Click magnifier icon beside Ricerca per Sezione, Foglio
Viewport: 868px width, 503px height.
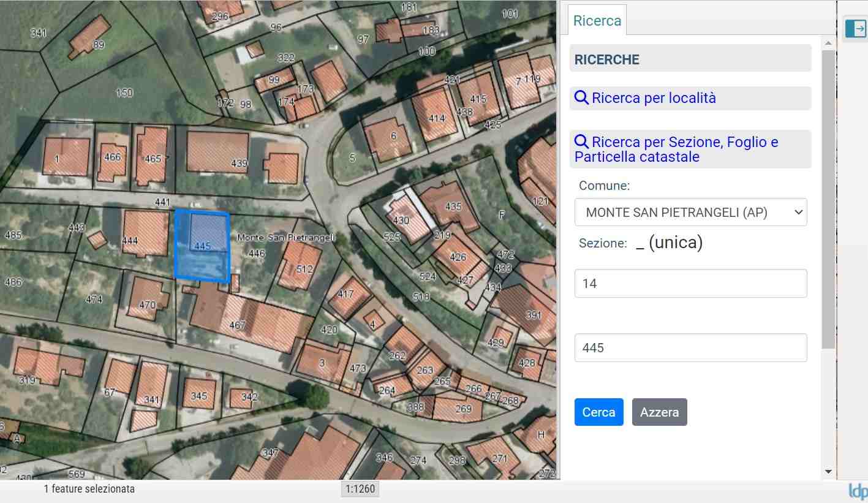click(581, 142)
